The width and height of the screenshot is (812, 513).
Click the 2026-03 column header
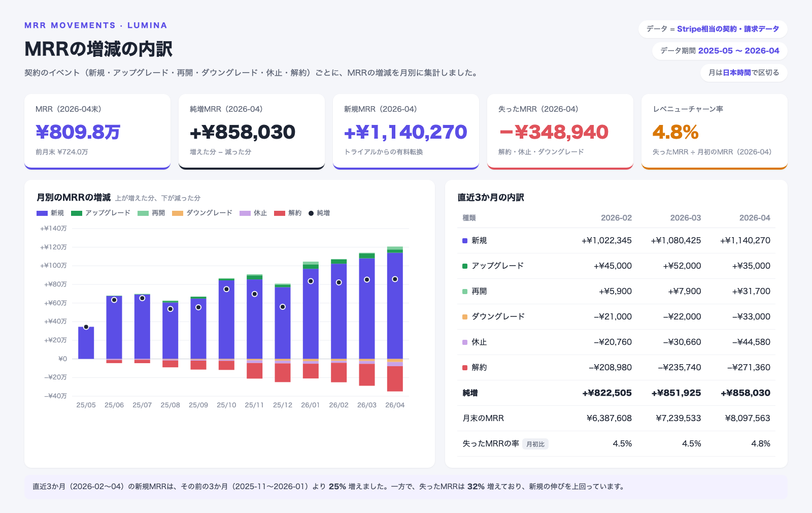(686, 218)
